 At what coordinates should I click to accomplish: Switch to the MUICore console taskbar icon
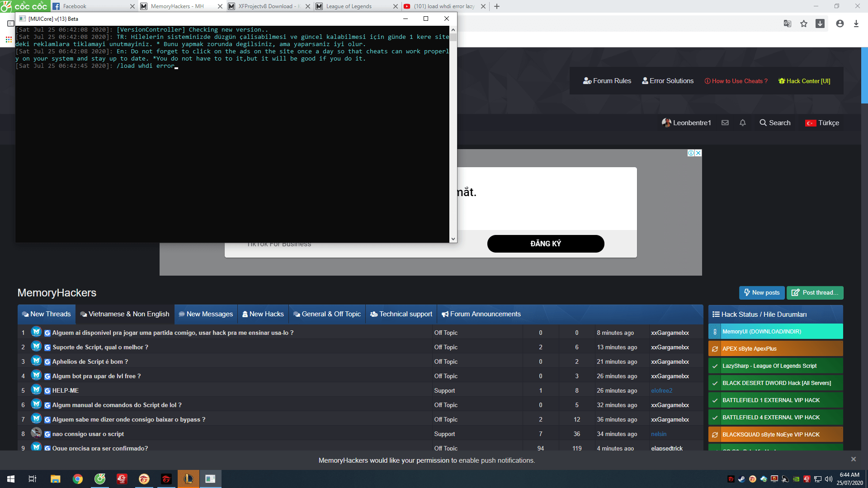(x=210, y=479)
